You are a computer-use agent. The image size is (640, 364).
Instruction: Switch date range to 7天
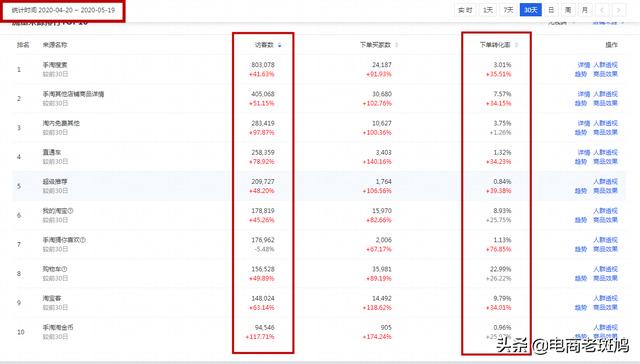pos(509,10)
